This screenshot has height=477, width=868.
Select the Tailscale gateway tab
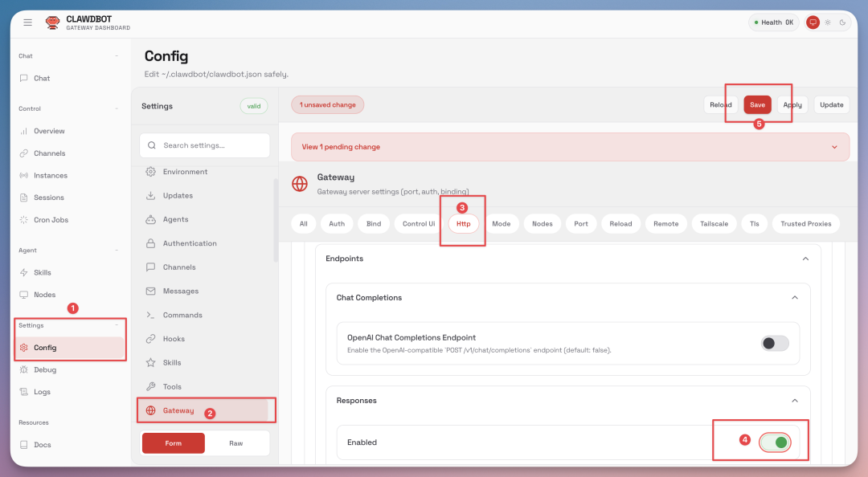pos(714,223)
